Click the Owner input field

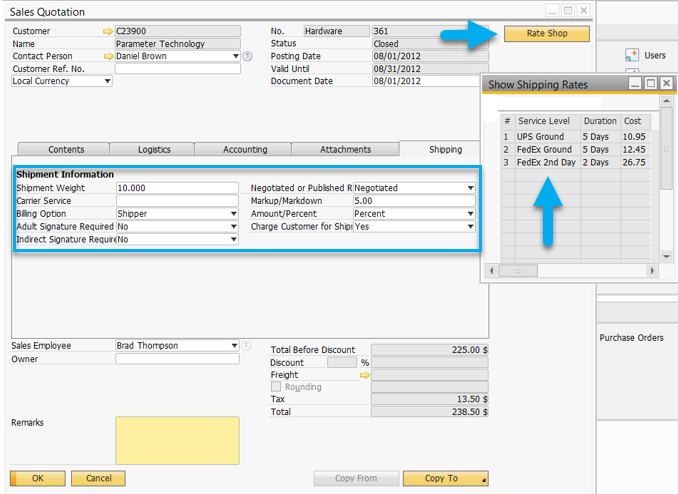pyautogui.click(x=177, y=359)
